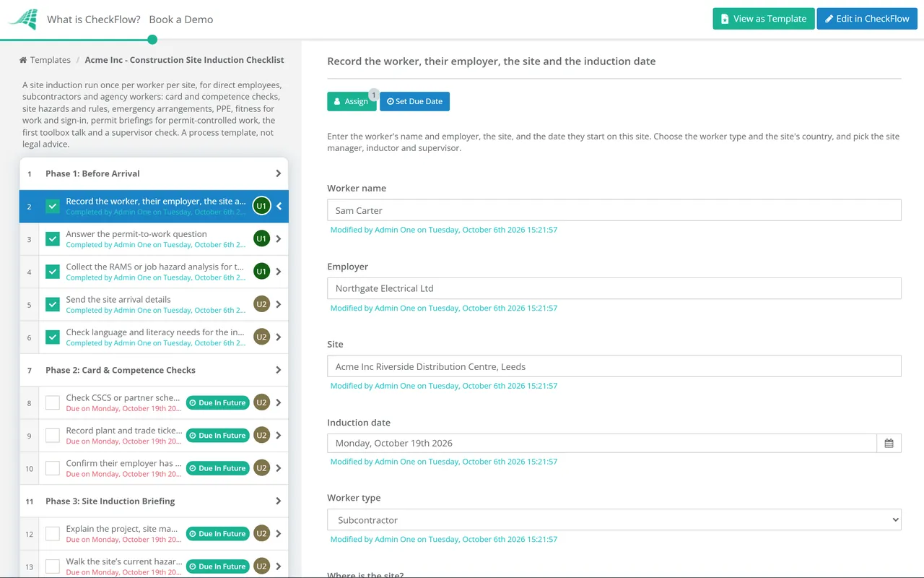Open What is CheckFlow? nav item

click(94, 20)
